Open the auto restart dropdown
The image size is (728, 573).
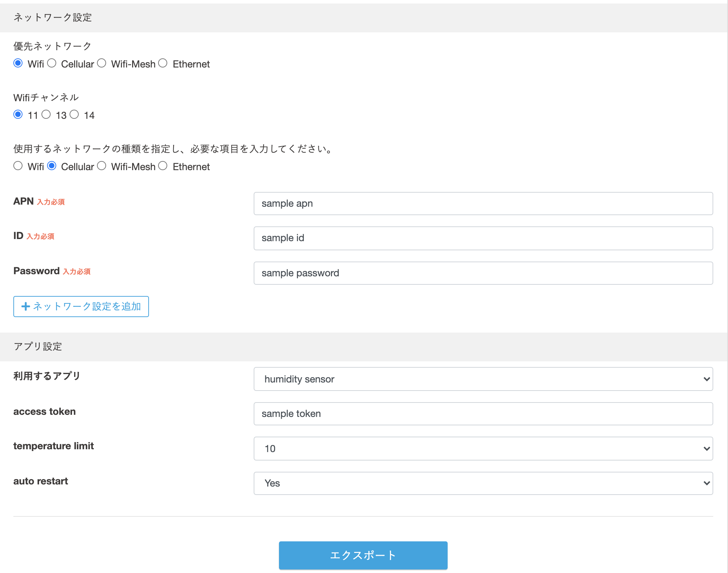pos(483,483)
